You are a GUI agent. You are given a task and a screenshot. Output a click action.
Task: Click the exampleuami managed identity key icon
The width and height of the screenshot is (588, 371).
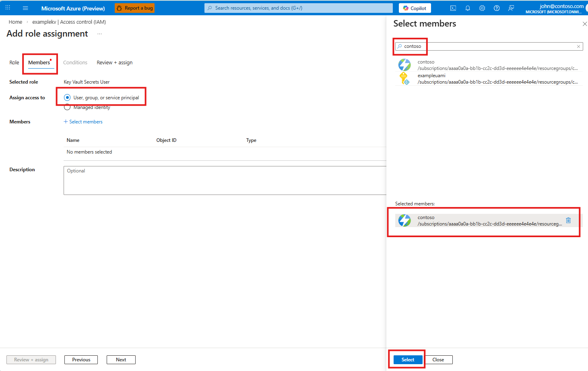(x=404, y=78)
